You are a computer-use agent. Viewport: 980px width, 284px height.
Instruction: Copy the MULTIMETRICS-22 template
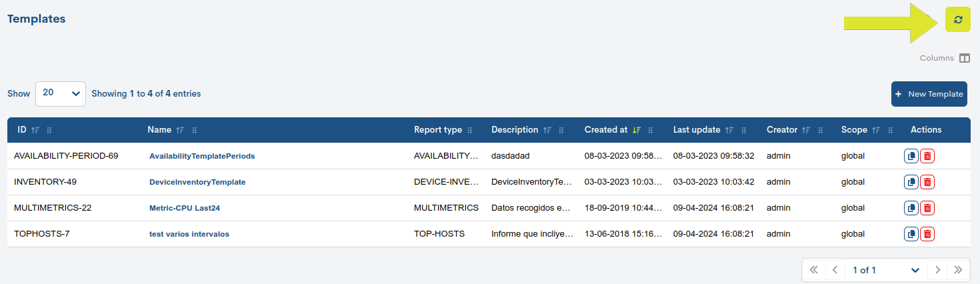(x=911, y=208)
